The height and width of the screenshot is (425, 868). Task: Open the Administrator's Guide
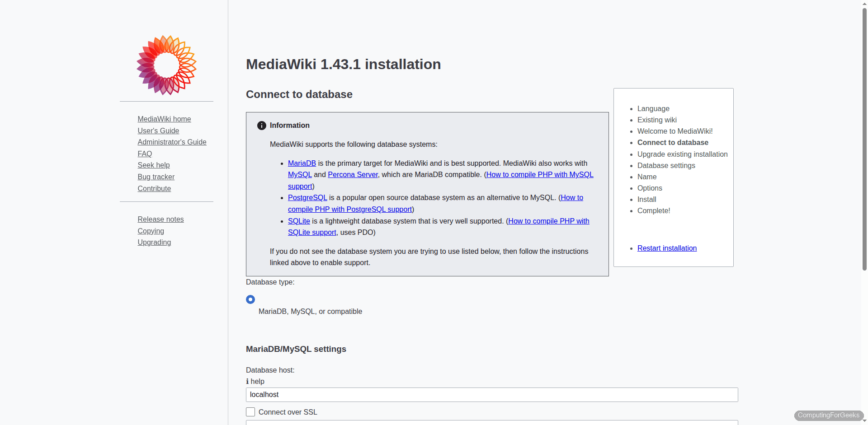[x=172, y=142]
